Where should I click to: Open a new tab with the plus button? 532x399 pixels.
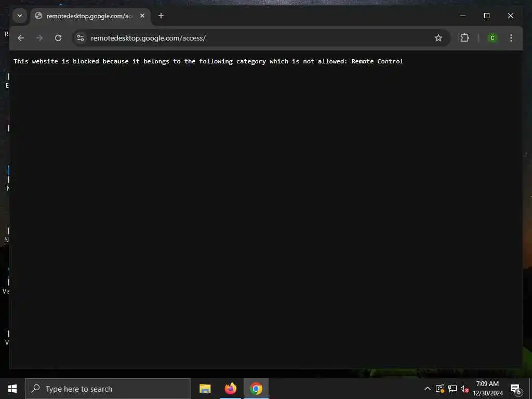[161, 16]
